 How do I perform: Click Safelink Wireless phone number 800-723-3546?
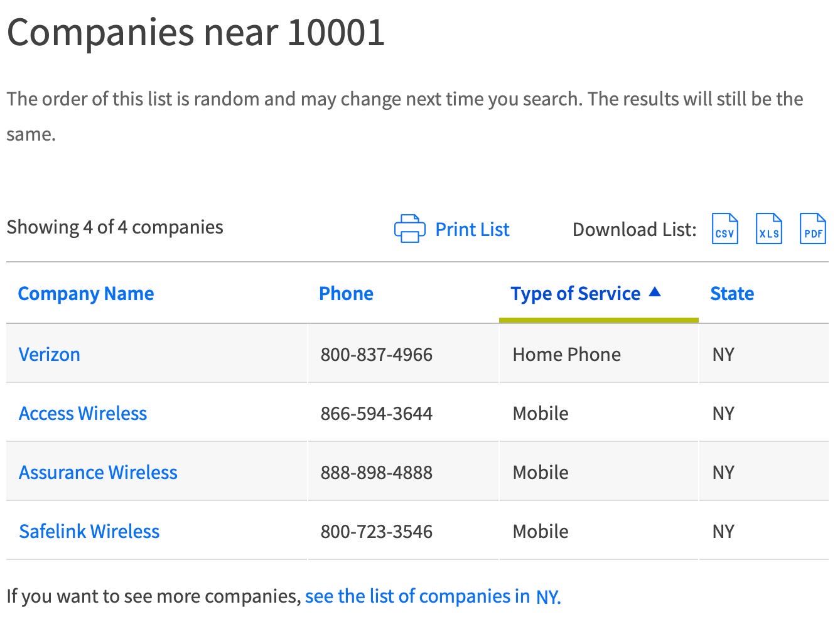pos(376,531)
